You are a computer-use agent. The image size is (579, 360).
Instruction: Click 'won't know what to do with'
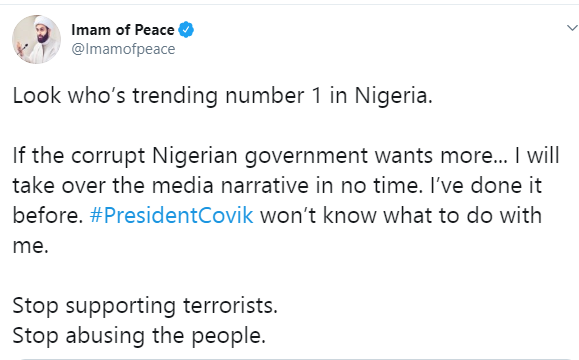[401, 216]
